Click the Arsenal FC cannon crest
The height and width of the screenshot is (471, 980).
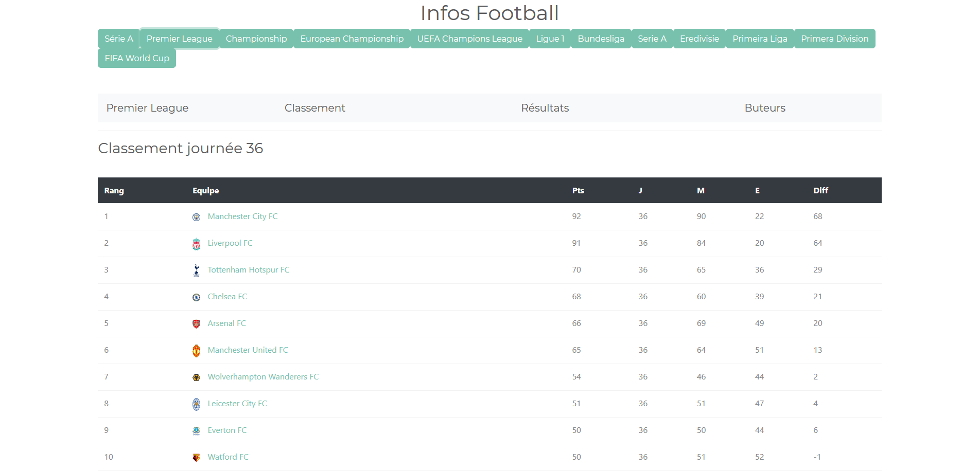(x=197, y=323)
